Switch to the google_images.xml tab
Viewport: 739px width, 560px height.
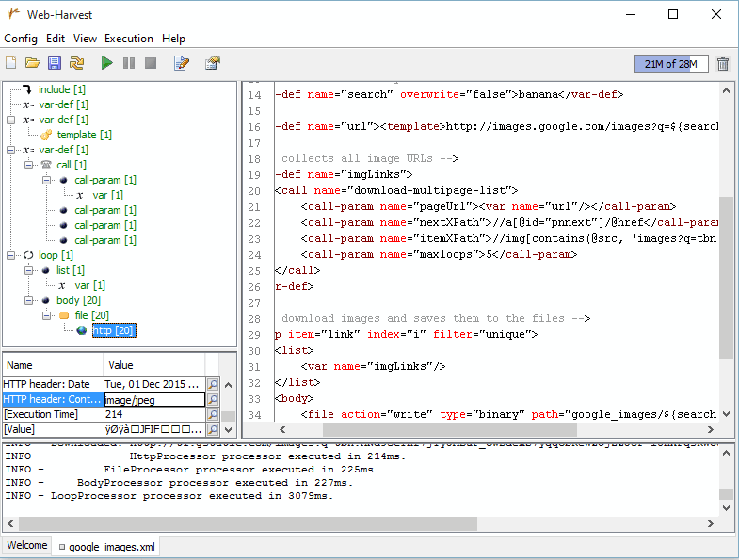(x=107, y=547)
